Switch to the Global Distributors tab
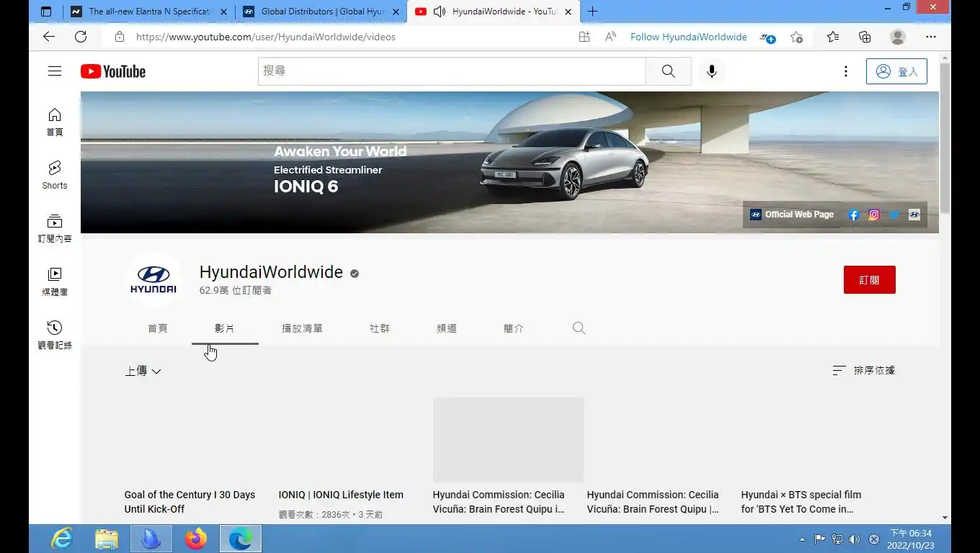Image resolution: width=980 pixels, height=553 pixels. (321, 12)
